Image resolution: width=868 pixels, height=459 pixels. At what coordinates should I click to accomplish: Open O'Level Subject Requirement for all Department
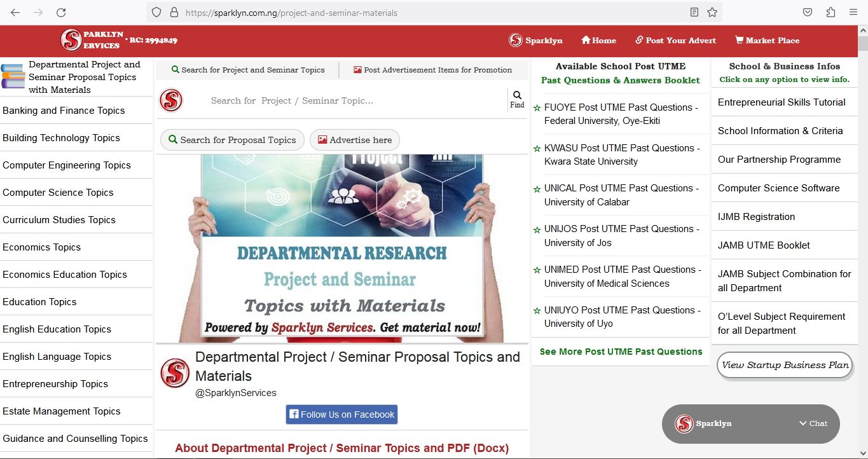(782, 324)
